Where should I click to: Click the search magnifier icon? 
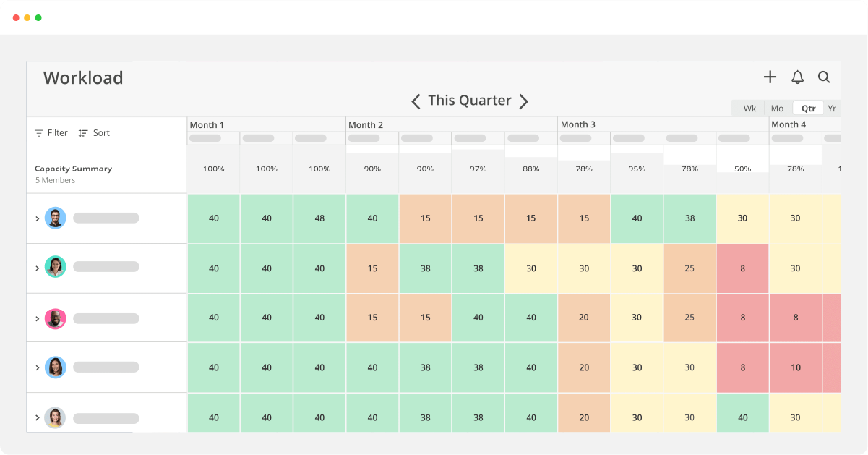(824, 77)
